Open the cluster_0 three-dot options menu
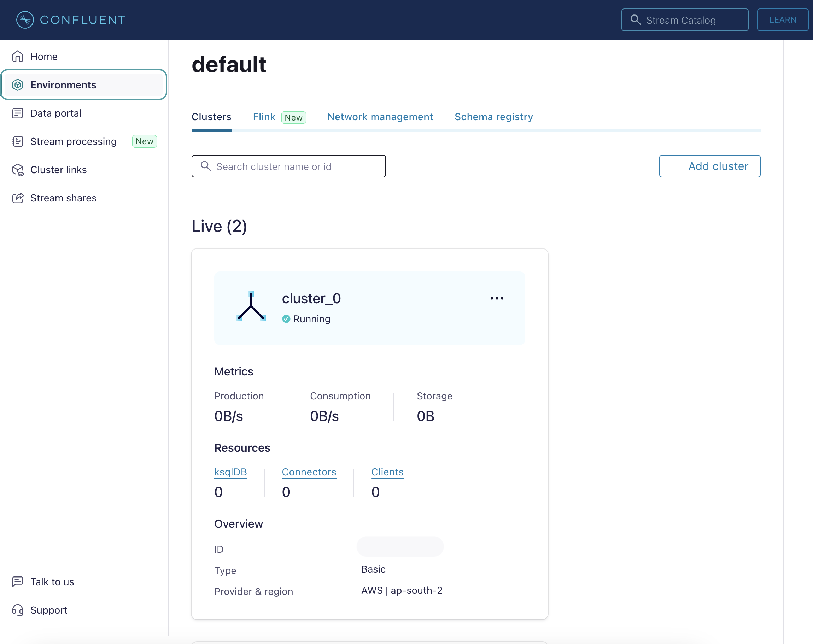The image size is (813, 644). tap(497, 298)
